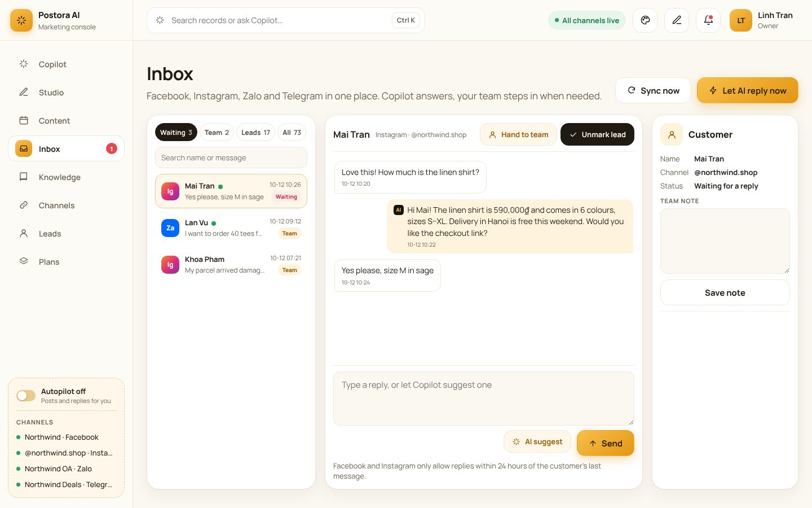Click the Postora AI sunburst logo
The width and height of the screenshot is (812, 508).
21,20
